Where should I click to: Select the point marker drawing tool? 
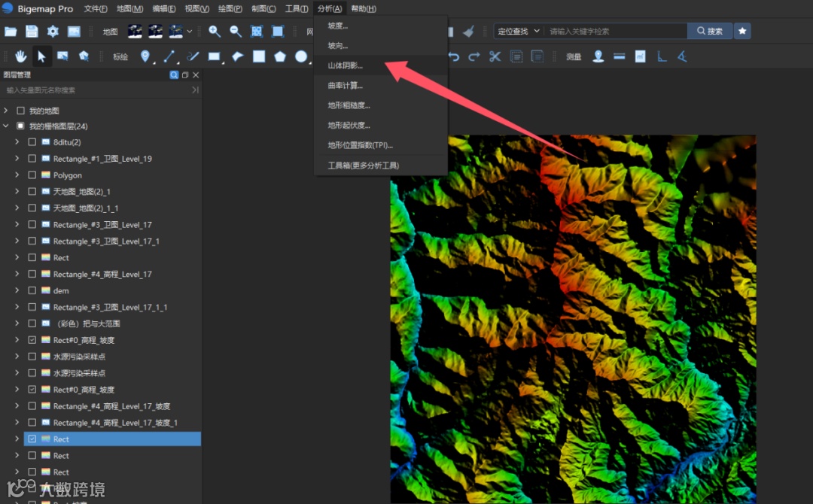click(145, 56)
